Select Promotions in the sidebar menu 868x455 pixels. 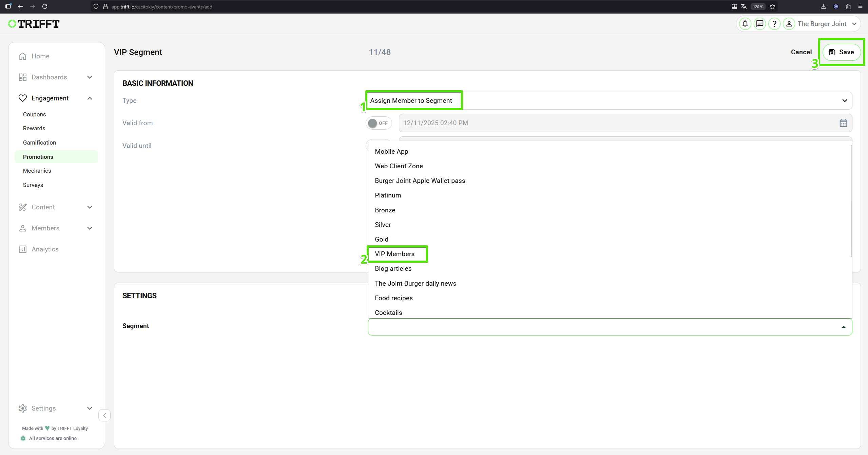click(x=38, y=156)
